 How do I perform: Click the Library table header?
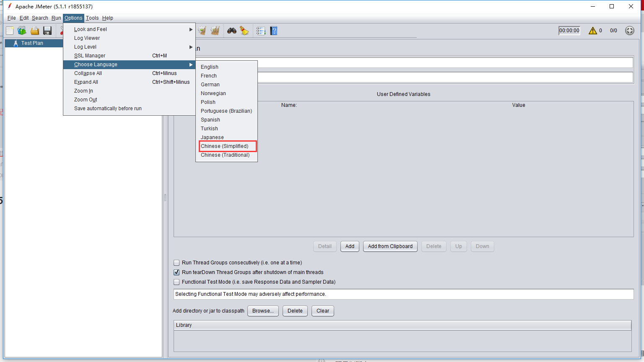tap(402, 325)
